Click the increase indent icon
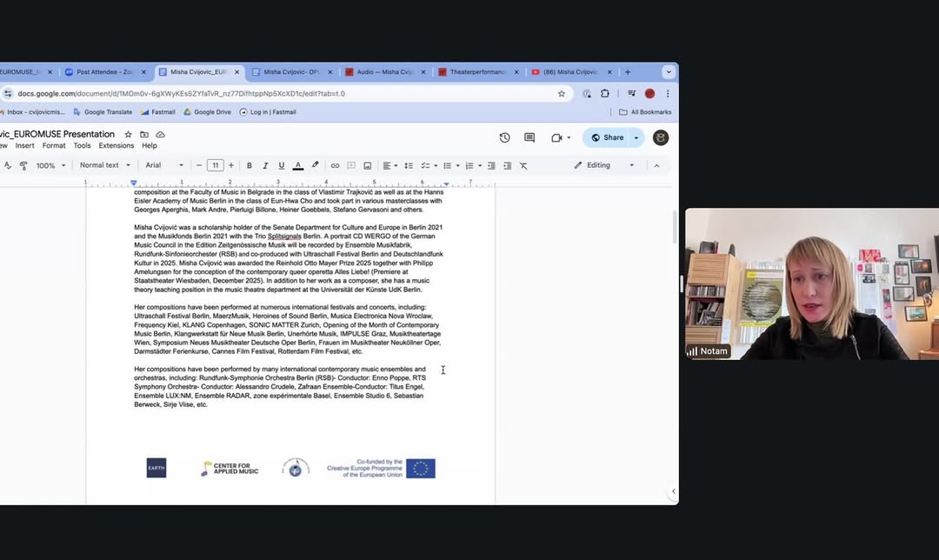Viewport: 939px width, 560px height. 507,165
